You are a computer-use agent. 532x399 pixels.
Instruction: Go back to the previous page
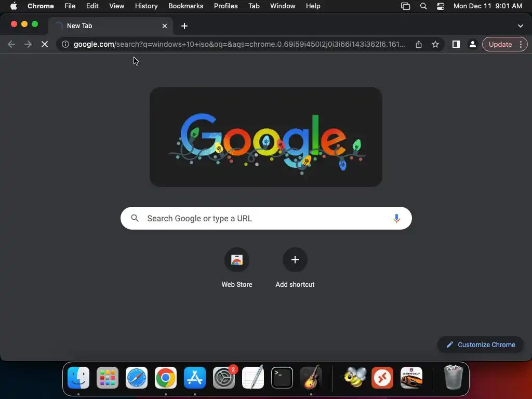point(11,45)
